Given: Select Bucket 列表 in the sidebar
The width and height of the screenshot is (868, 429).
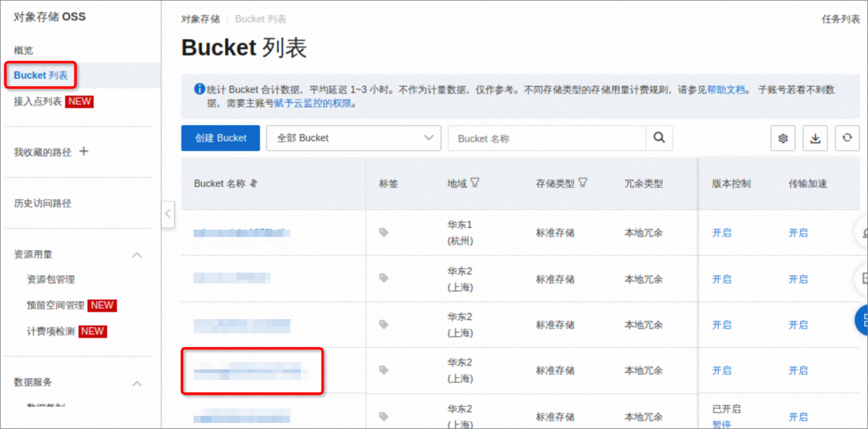Looking at the screenshot, I should 41,75.
